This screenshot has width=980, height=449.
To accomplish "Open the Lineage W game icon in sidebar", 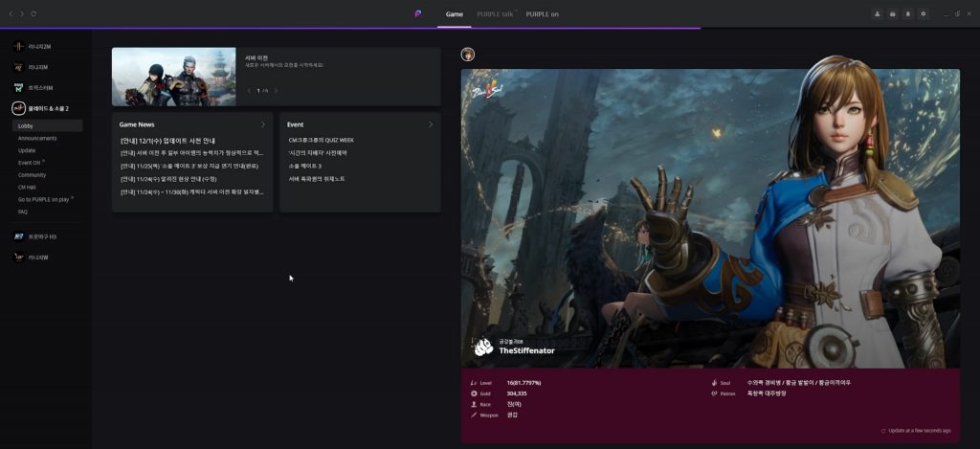I will pos(19,257).
